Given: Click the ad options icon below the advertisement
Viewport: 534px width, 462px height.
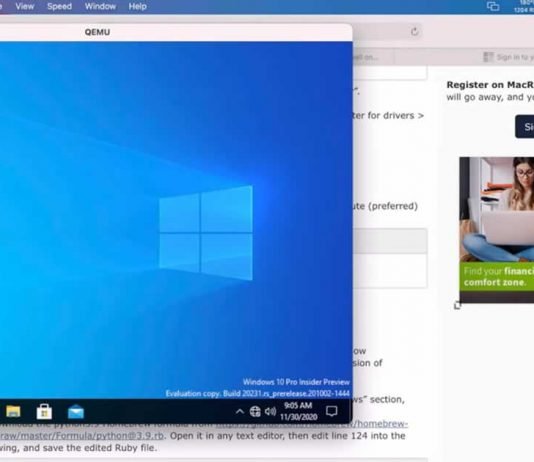Looking at the screenshot, I should pos(457,306).
